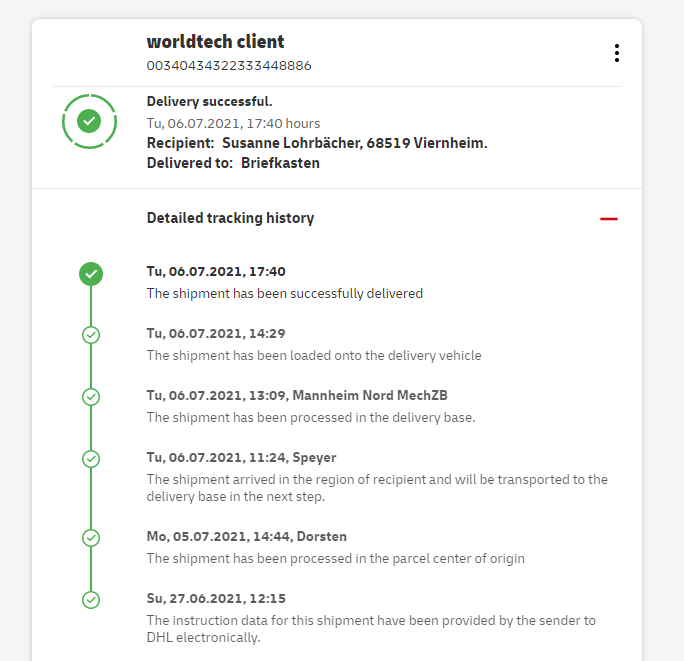684x661 pixels.
Task: Click the Dorsten event checkmark marker
Action: click(x=91, y=538)
